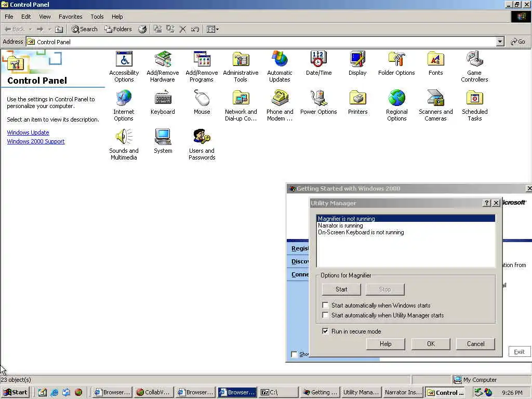Click the Search toolbar button
The image size is (532, 399).
(x=85, y=29)
